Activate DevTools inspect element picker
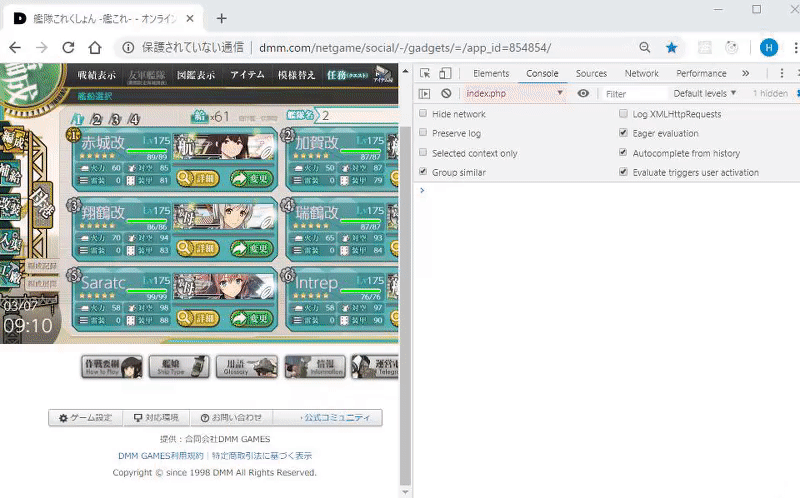The image size is (800, 498). (425, 73)
